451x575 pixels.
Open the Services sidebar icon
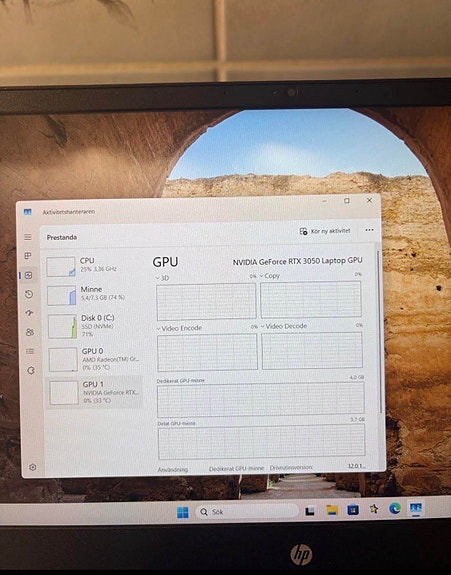coord(31,370)
